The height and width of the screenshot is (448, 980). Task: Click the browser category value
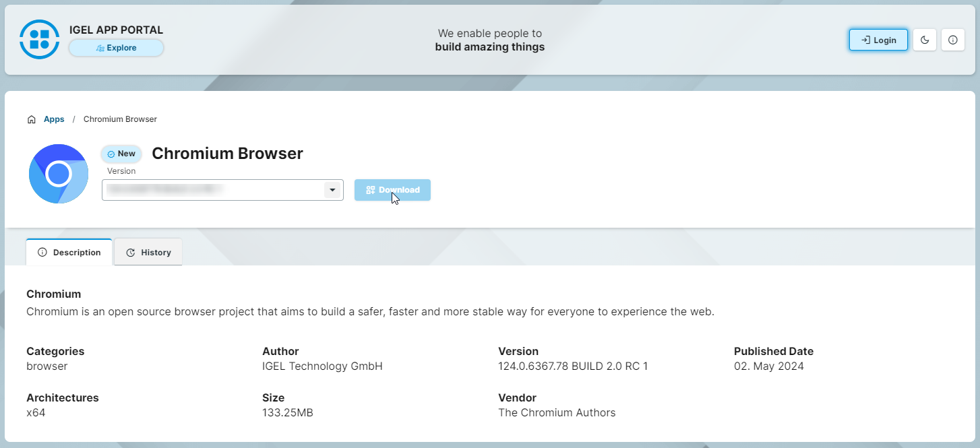(x=47, y=366)
